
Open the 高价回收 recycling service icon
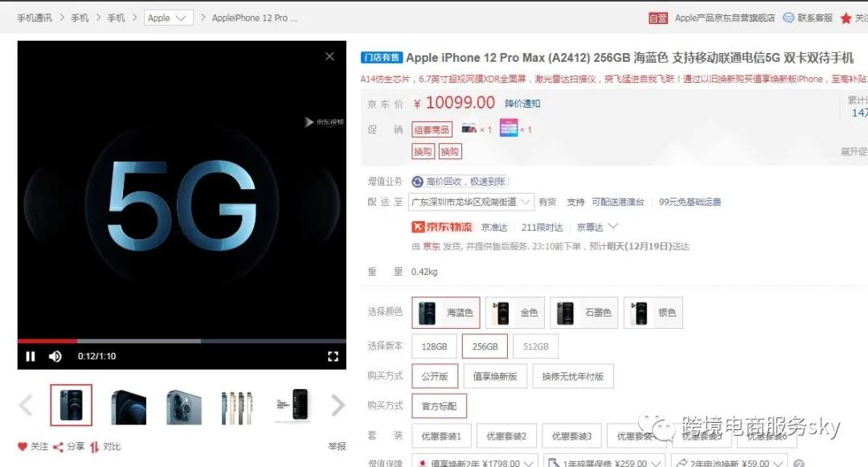pyautogui.click(x=417, y=181)
